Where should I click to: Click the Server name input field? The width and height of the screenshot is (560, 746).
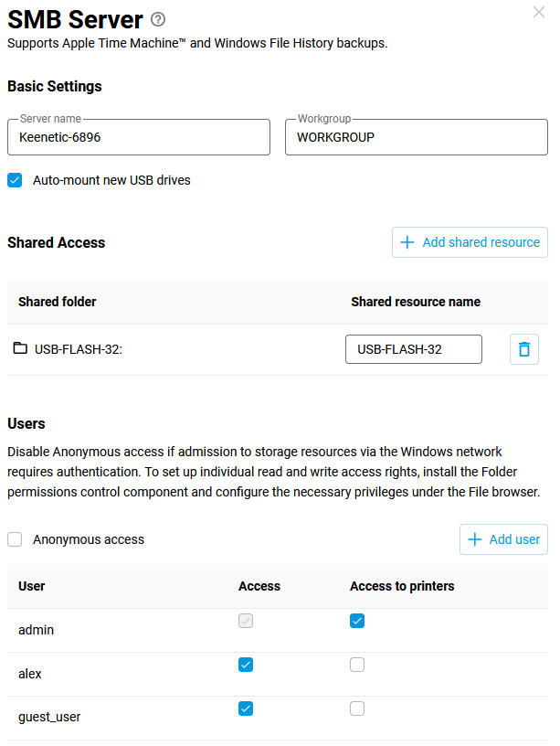139,137
